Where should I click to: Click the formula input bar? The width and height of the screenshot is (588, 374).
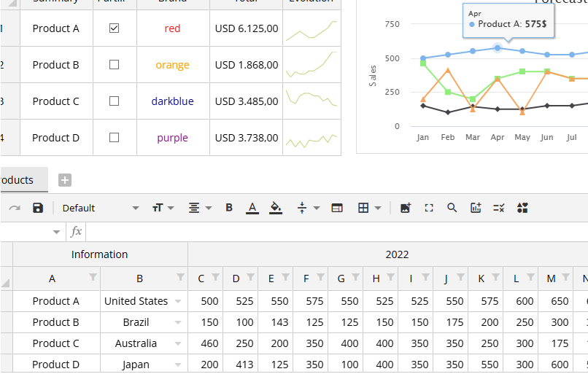[x=336, y=232]
